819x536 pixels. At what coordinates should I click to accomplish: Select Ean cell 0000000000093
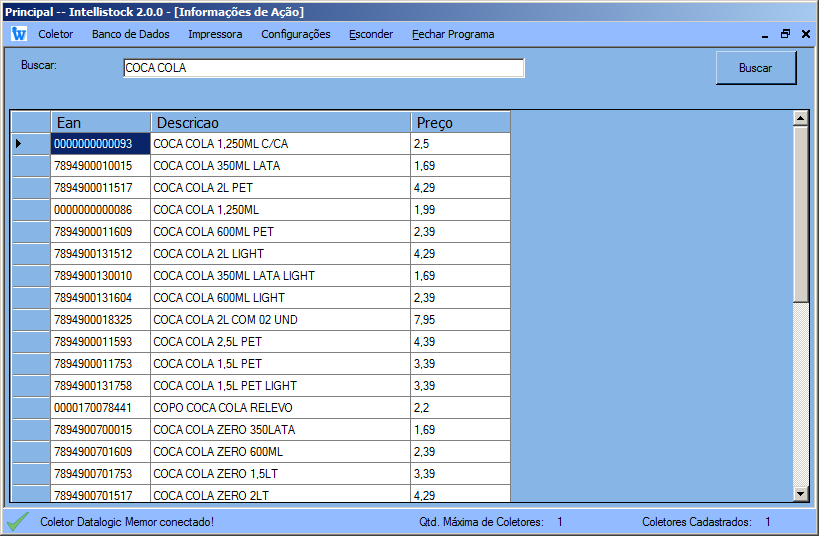(x=101, y=144)
